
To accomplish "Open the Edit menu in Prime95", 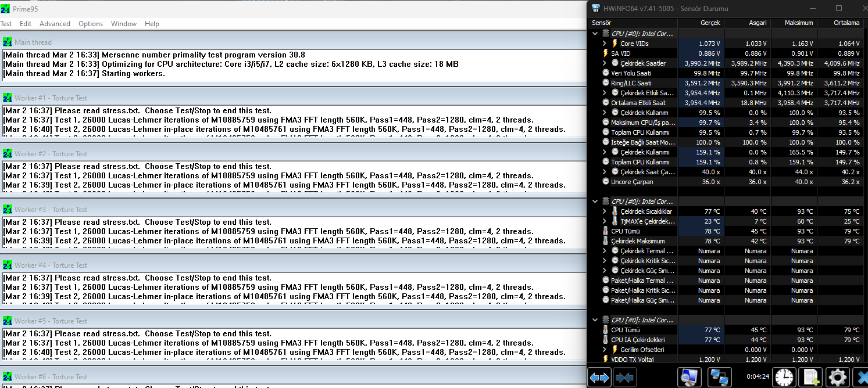I will coord(26,24).
